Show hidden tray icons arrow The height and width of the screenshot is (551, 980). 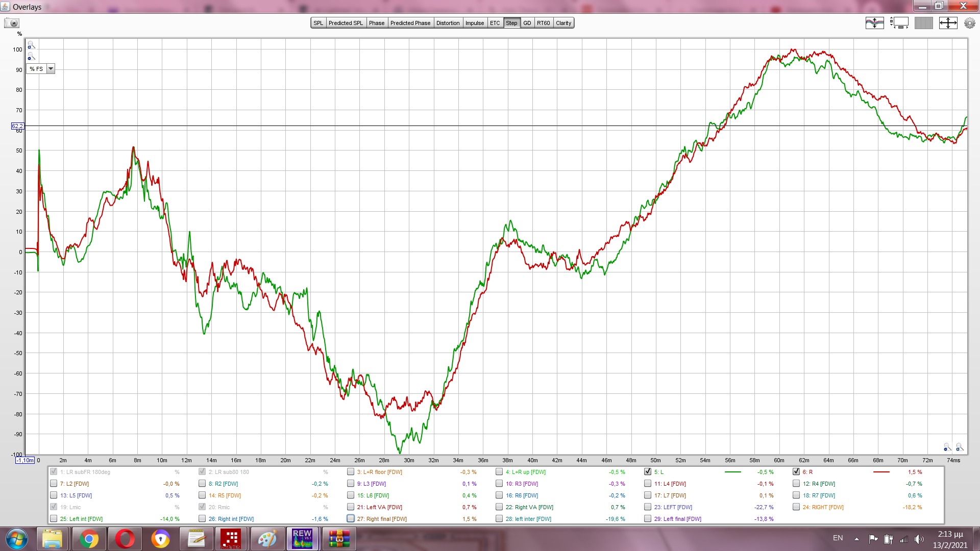point(856,539)
